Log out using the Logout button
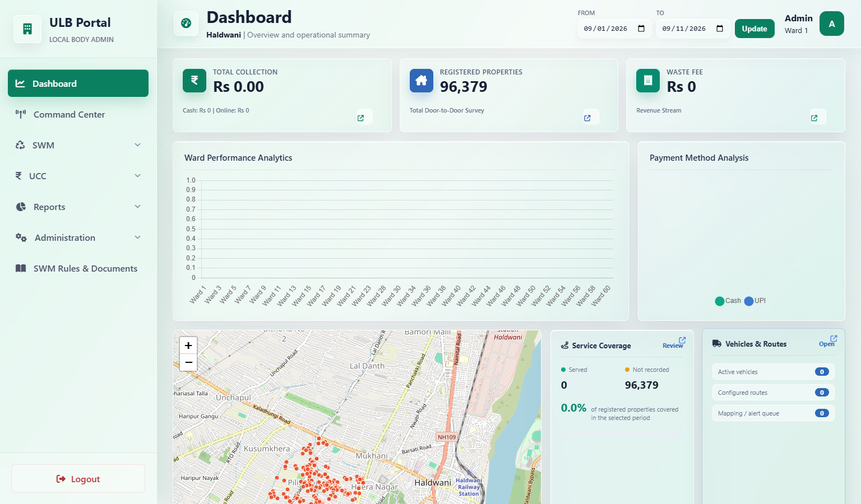 78,479
